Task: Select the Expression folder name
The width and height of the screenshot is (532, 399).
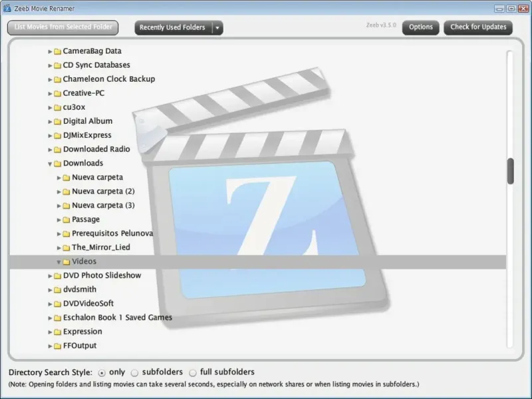Action: click(82, 331)
